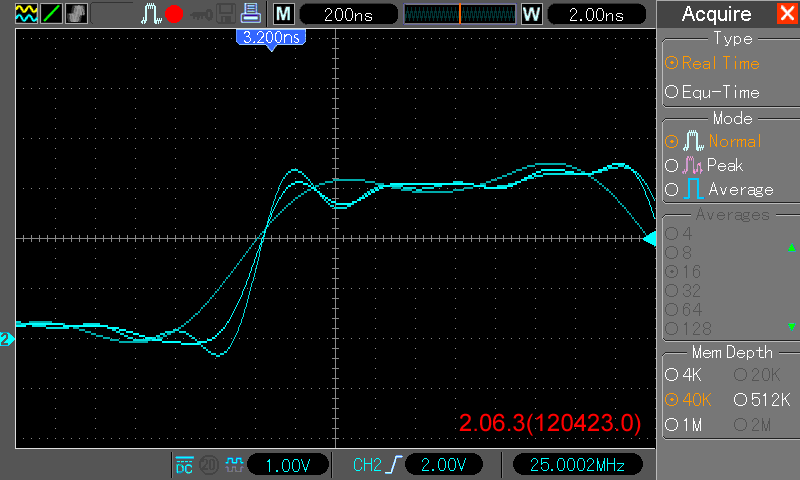The height and width of the screenshot is (480, 800).
Task: Choose 2M memory depth option
Action: click(753, 424)
